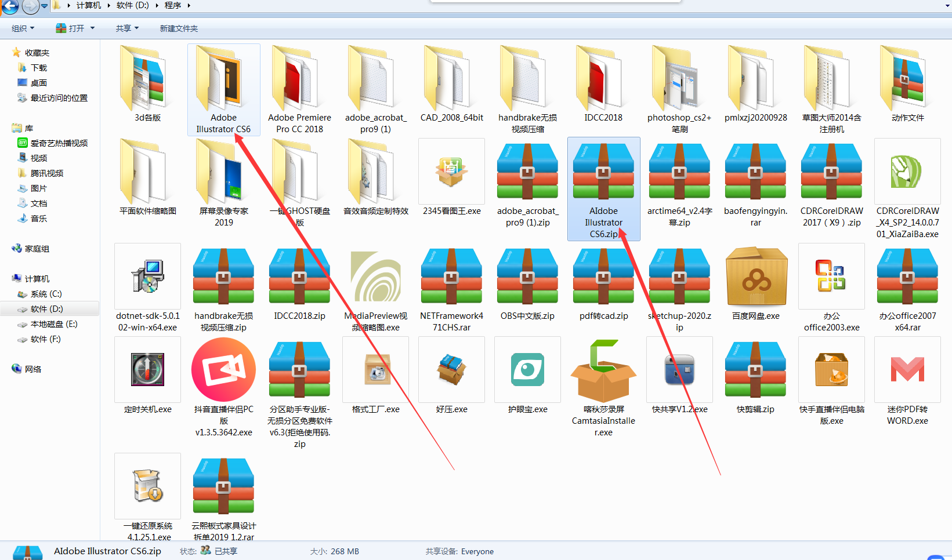Viewport: 952px width, 560px height.
Task: Select 喀秋莎录屏CamtasiaInstaller.exe icon
Action: pyautogui.click(x=603, y=370)
